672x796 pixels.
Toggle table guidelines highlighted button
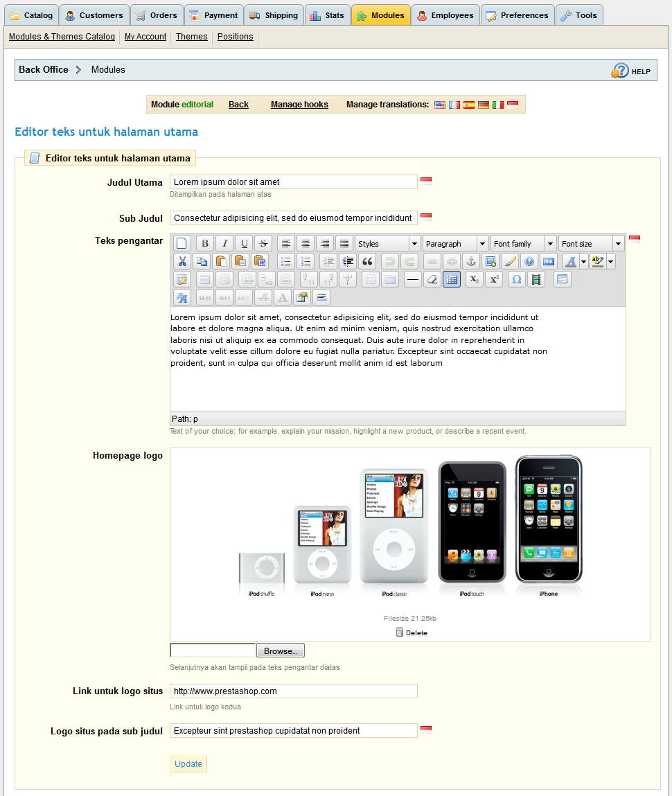452,279
